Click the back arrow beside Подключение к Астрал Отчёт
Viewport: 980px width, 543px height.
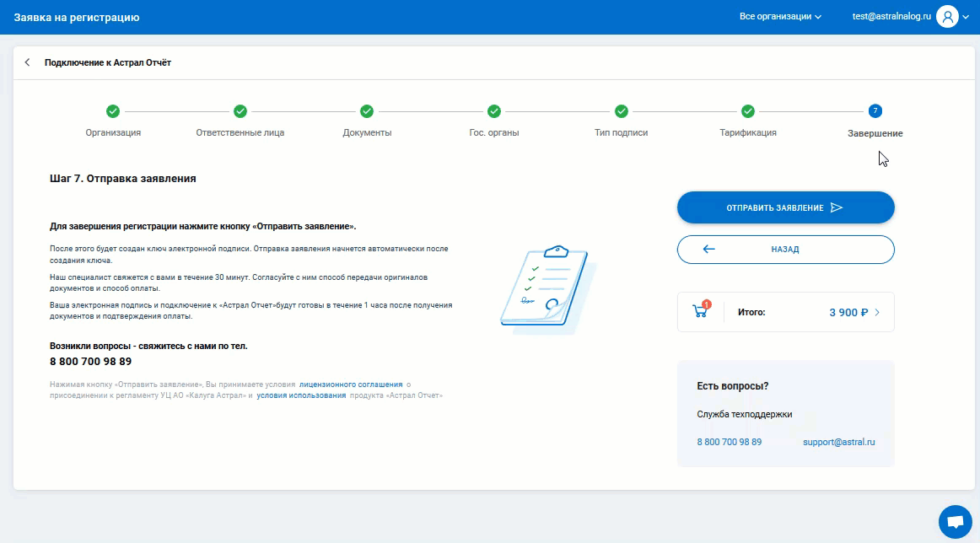click(x=28, y=62)
